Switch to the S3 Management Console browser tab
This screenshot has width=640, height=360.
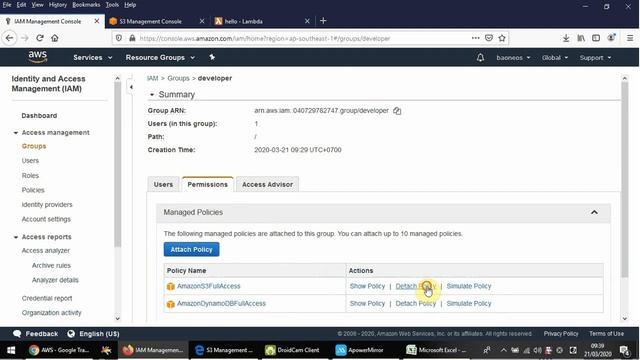coord(151,21)
